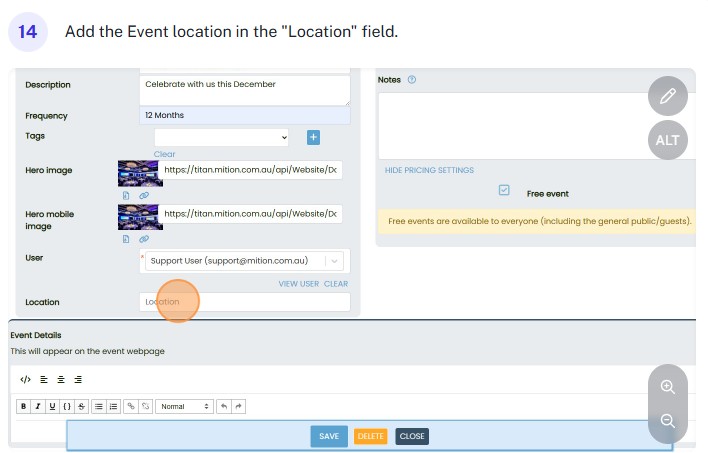The width and height of the screenshot is (708, 453).
Task: Click the zoom out magnifier icon
Action: pos(668,421)
